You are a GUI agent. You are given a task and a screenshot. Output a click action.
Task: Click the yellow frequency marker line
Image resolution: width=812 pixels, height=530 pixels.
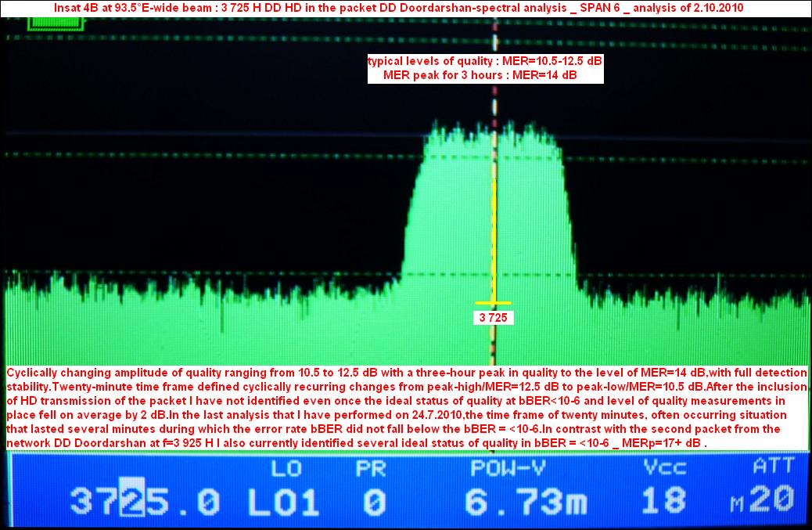pos(494,235)
